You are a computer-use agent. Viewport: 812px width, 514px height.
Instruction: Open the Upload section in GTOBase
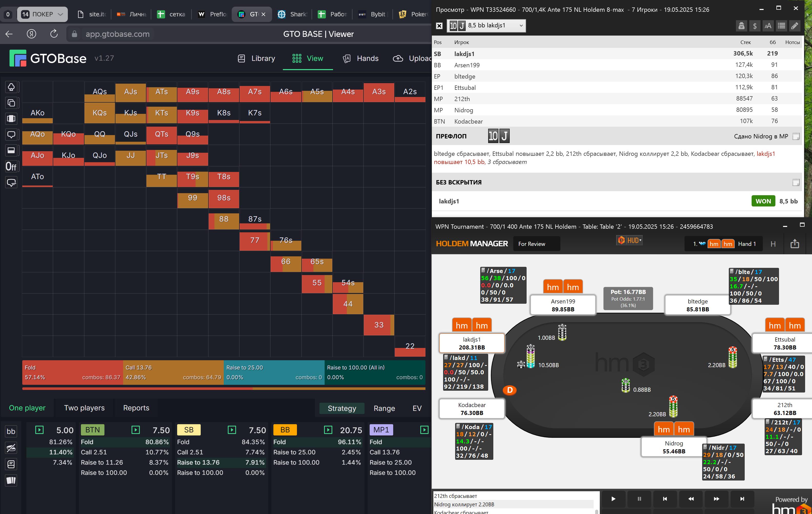tap(412, 59)
